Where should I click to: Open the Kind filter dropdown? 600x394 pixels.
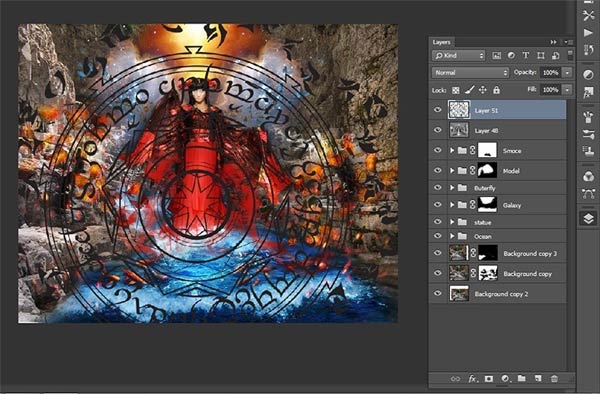[x=458, y=55]
